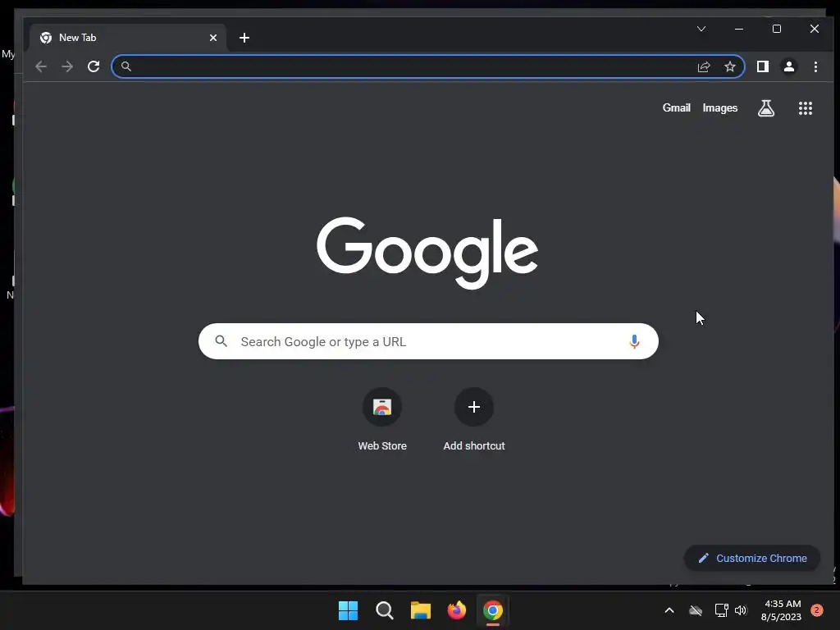The image size is (840, 630).
Task: Open the Chrome profile avatar
Action: click(788, 66)
